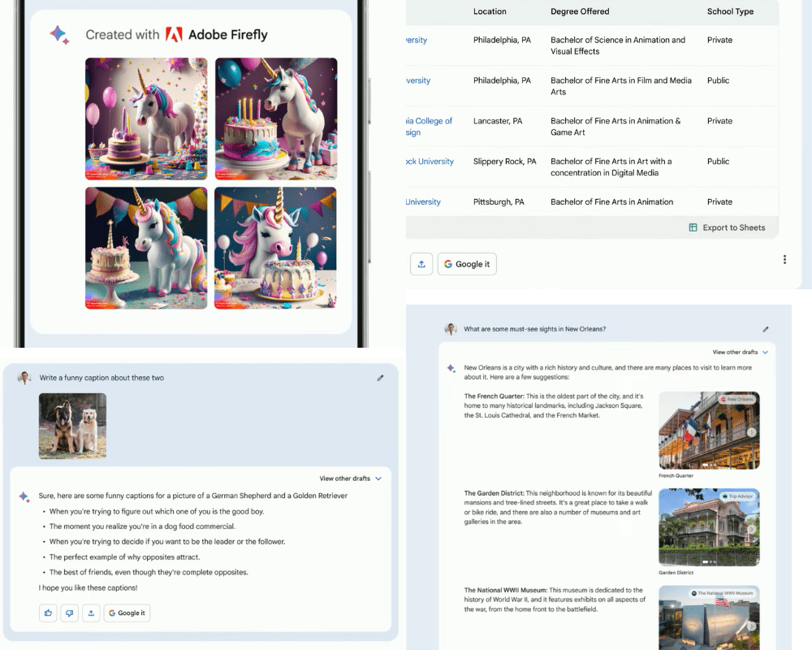Image resolution: width=812 pixels, height=650 pixels.
Task: Click the Trip Advisor source chip
Action: coord(737,496)
